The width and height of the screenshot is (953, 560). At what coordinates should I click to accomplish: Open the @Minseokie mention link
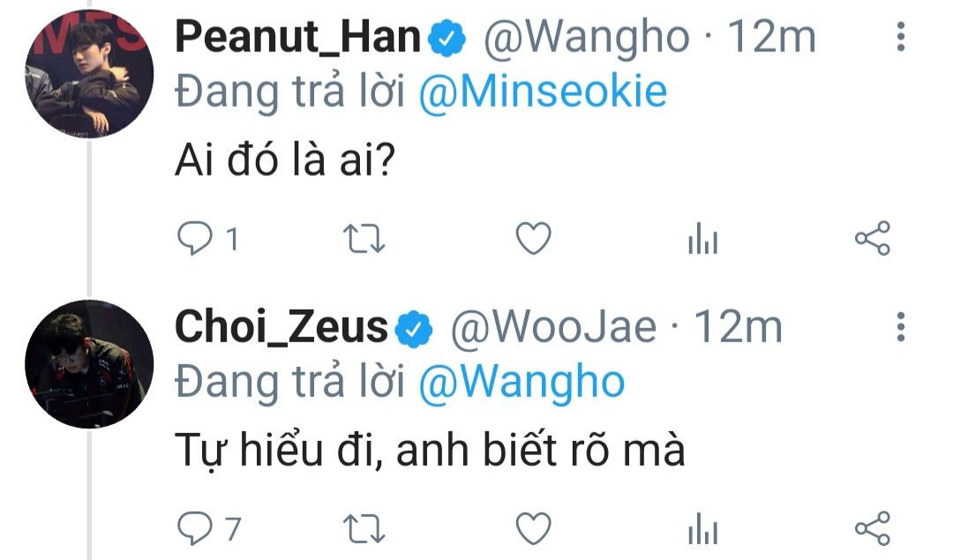tap(543, 93)
